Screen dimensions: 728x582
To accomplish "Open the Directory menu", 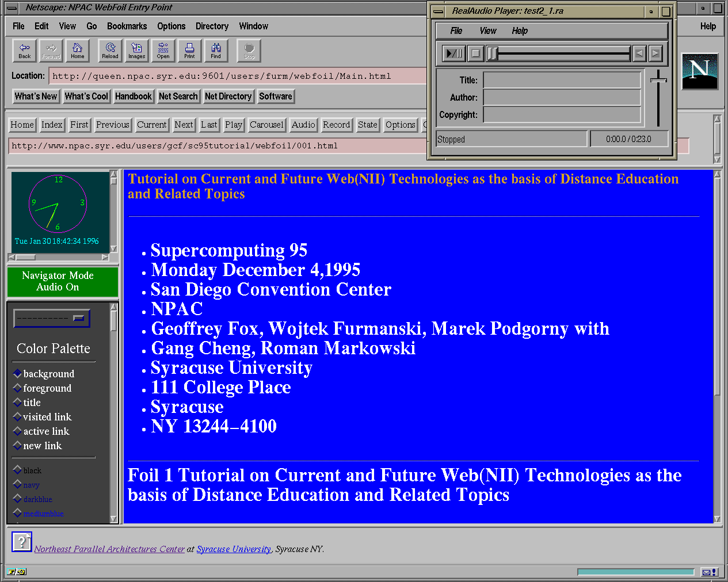I will click(x=212, y=26).
